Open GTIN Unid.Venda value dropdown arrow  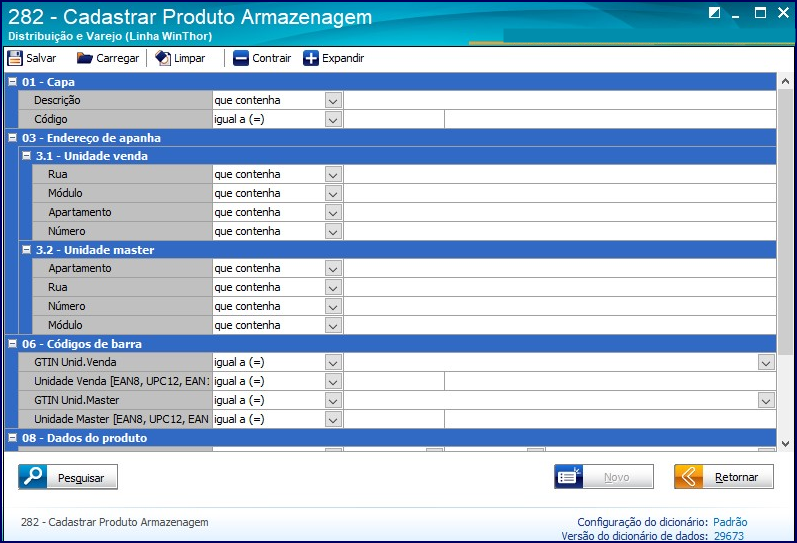tap(766, 363)
